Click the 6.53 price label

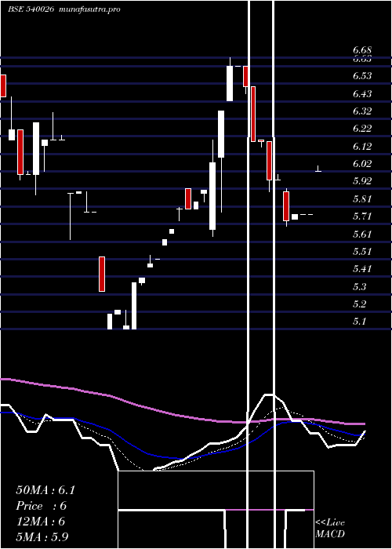click(x=362, y=76)
